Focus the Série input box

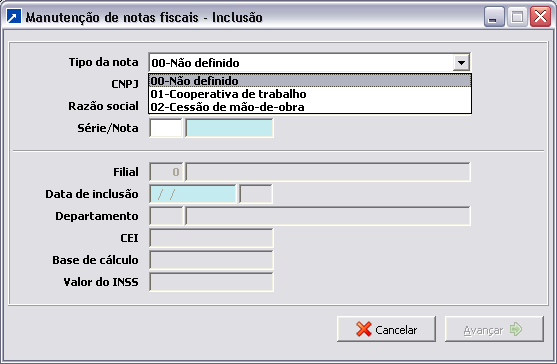166,128
